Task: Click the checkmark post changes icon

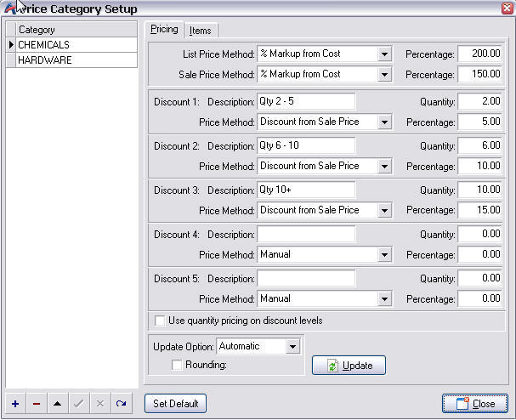Action: [79, 404]
